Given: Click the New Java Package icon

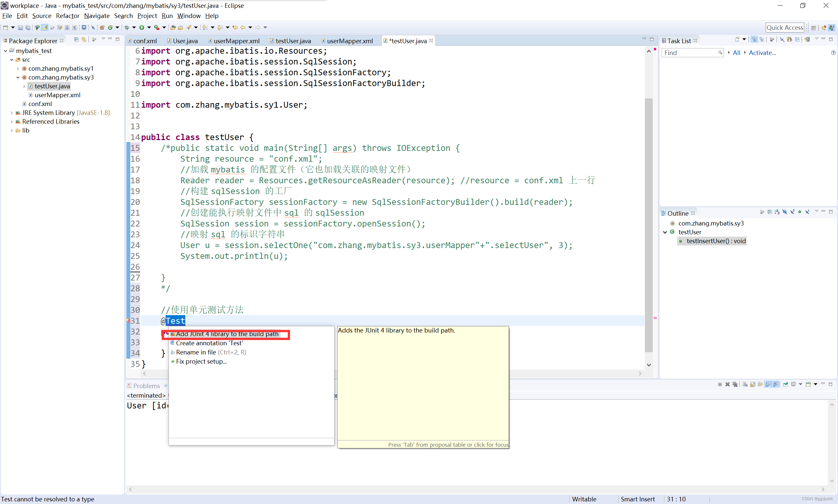Looking at the screenshot, I should tap(102, 27).
